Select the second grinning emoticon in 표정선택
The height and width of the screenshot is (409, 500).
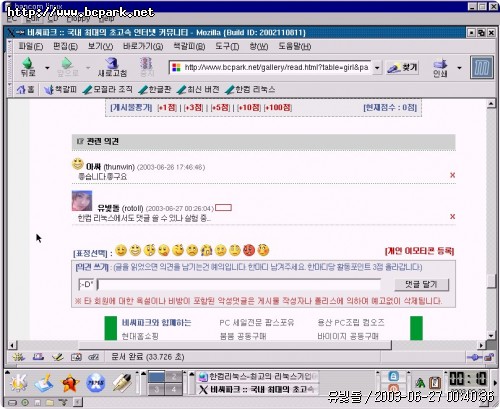[x=135, y=250]
